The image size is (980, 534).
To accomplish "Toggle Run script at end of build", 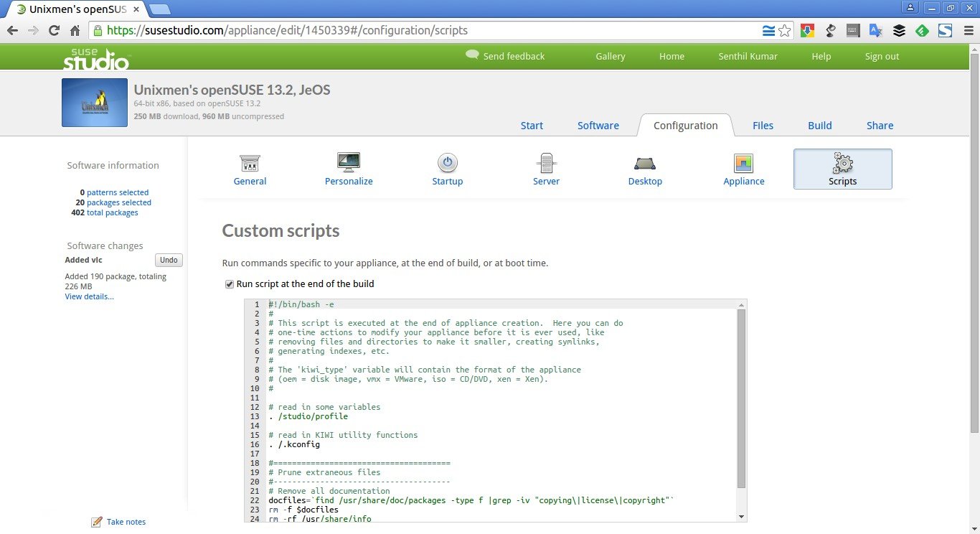I will pos(230,284).
